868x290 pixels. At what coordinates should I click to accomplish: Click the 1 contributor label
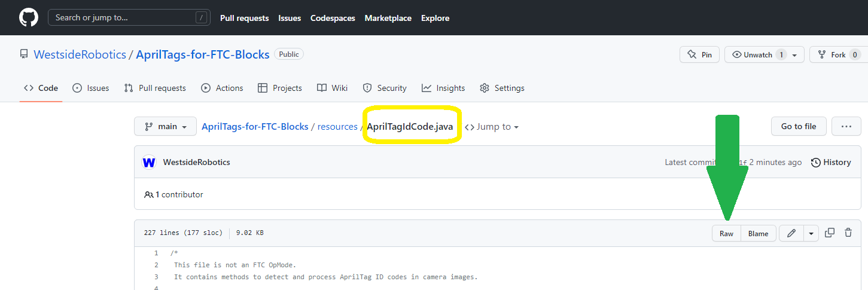173,194
